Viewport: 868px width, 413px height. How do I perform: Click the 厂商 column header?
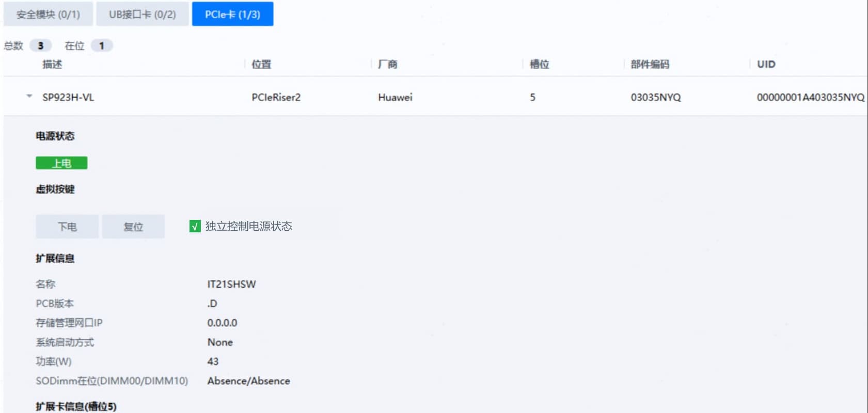tap(387, 65)
